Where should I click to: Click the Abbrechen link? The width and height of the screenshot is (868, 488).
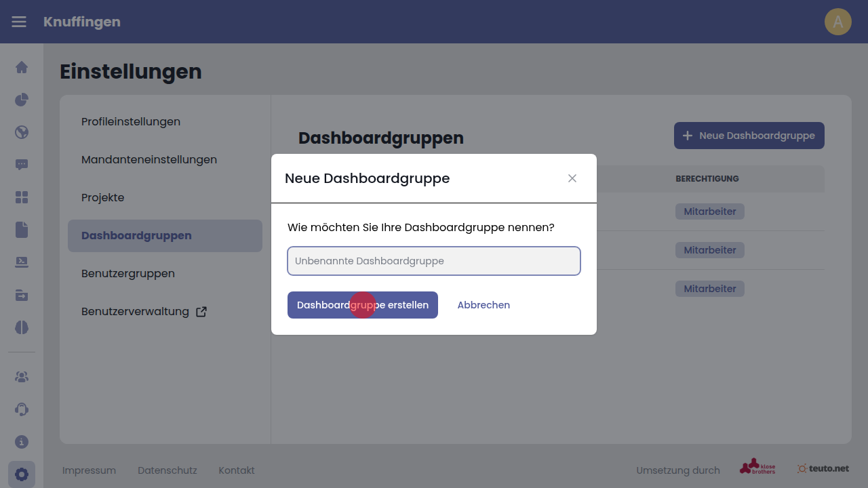(484, 305)
